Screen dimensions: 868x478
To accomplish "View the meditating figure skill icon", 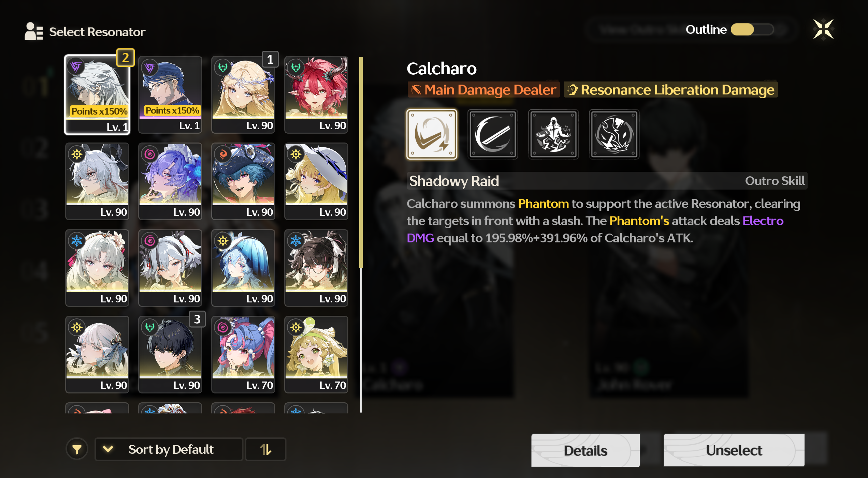I will click(553, 134).
